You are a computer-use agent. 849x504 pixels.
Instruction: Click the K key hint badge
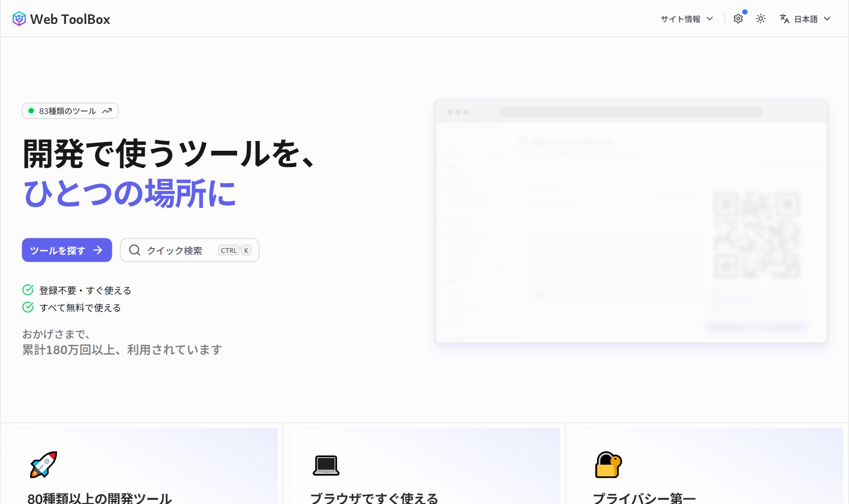point(246,250)
